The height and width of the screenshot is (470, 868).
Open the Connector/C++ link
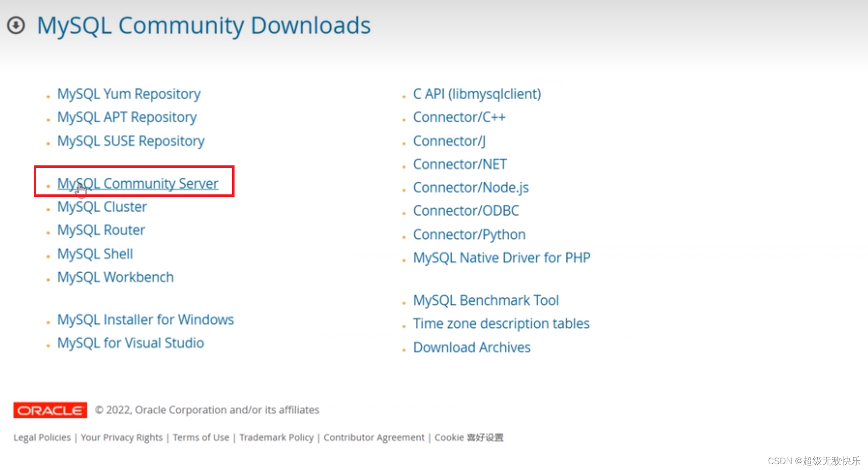[459, 117]
